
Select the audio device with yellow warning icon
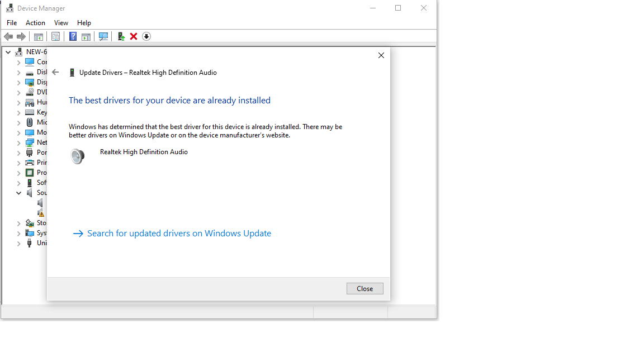click(x=41, y=213)
